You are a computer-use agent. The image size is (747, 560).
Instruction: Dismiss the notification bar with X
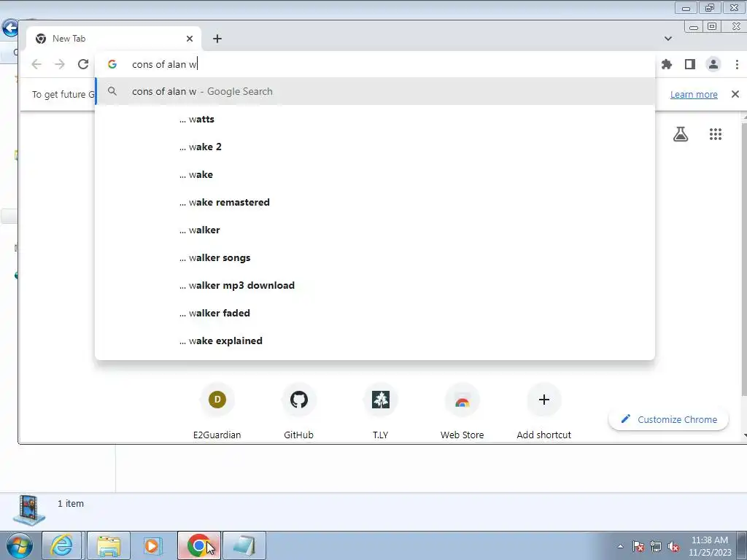click(x=735, y=94)
